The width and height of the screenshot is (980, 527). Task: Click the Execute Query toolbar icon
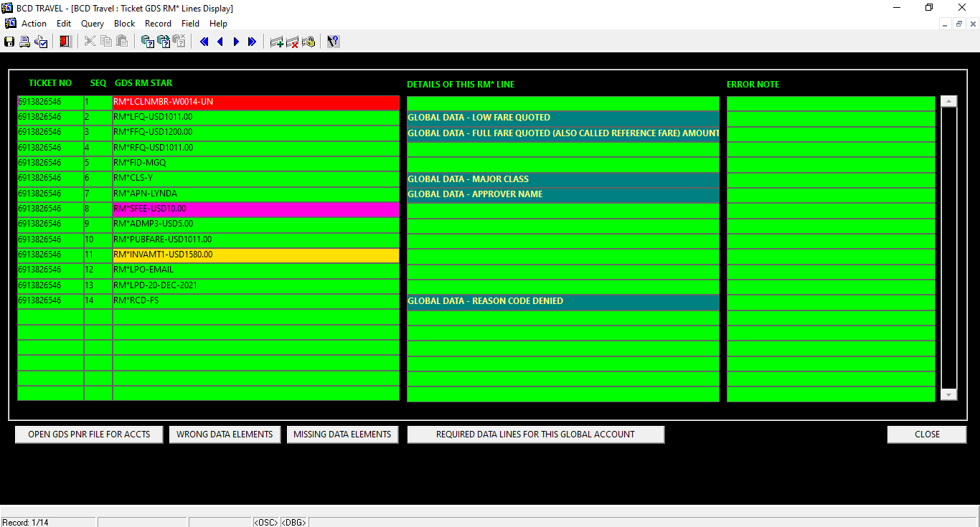164,42
